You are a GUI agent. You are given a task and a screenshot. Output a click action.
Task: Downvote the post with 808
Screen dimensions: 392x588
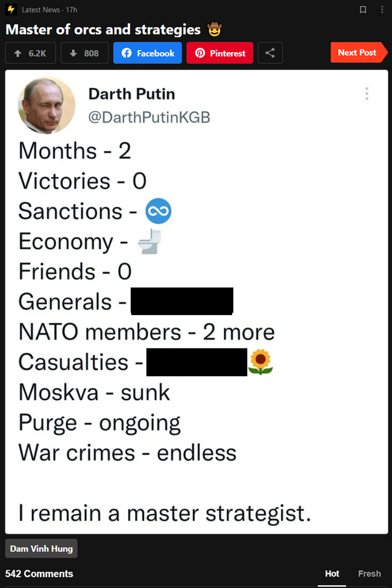pyautogui.click(x=84, y=53)
